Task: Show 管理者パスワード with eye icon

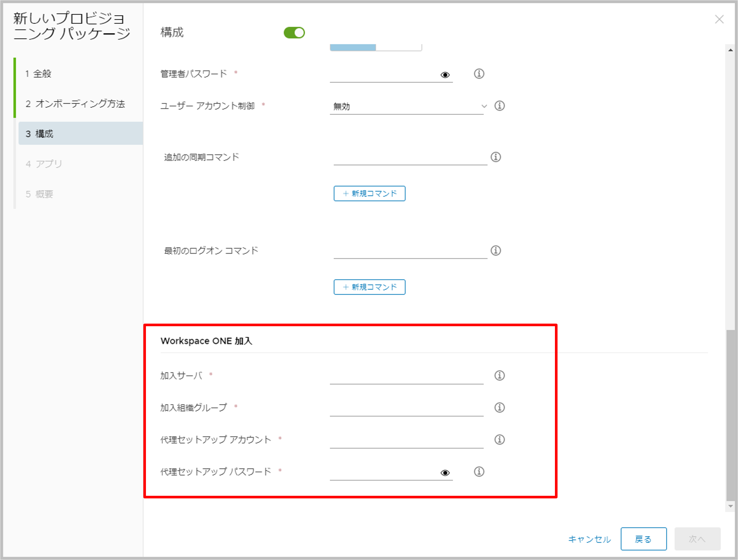Action: tap(445, 75)
